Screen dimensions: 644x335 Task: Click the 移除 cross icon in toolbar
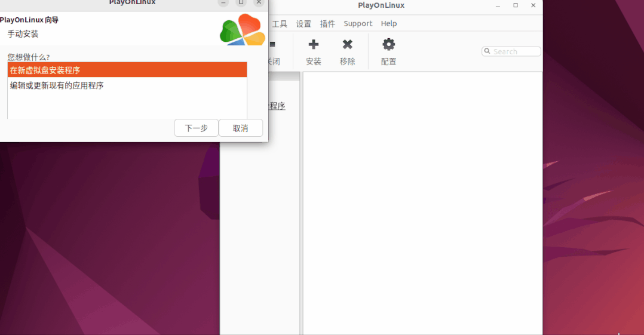tap(348, 44)
